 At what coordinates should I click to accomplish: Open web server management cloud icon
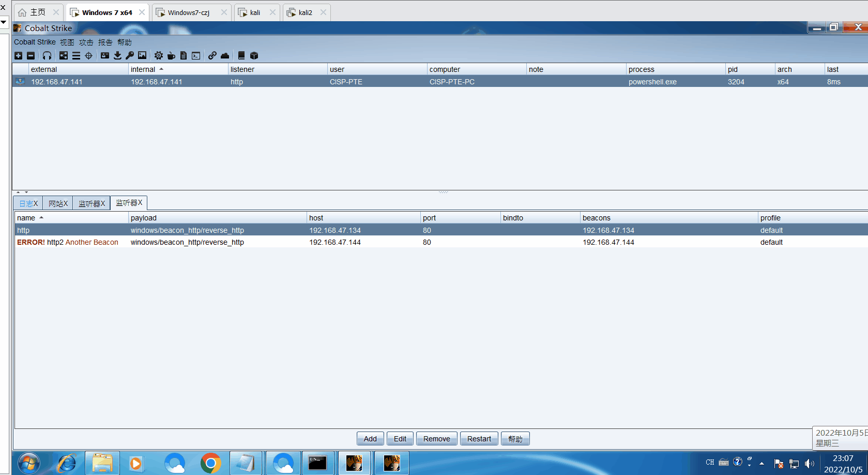[x=225, y=56]
